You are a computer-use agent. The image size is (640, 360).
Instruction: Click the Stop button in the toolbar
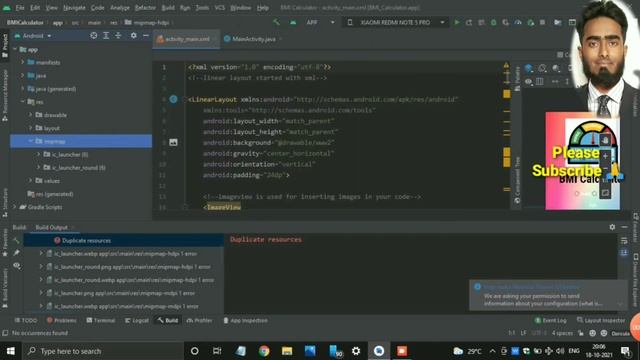point(542,22)
